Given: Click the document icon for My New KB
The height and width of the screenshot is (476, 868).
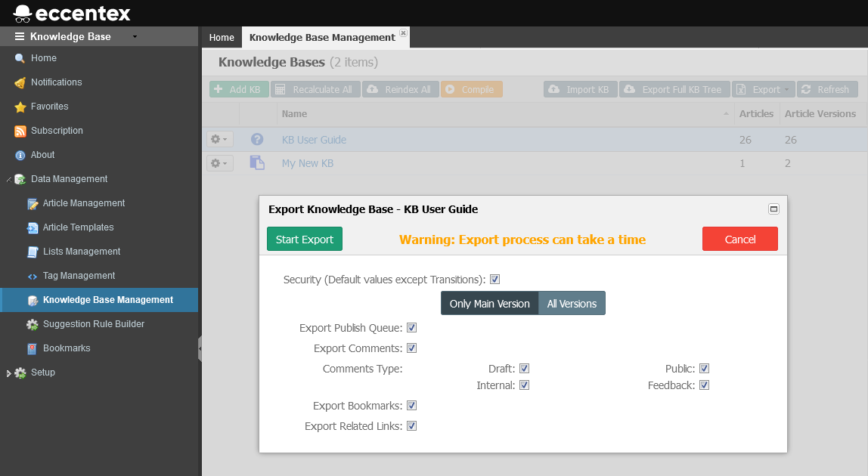Looking at the screenshot, I should [x=257, y=162].
